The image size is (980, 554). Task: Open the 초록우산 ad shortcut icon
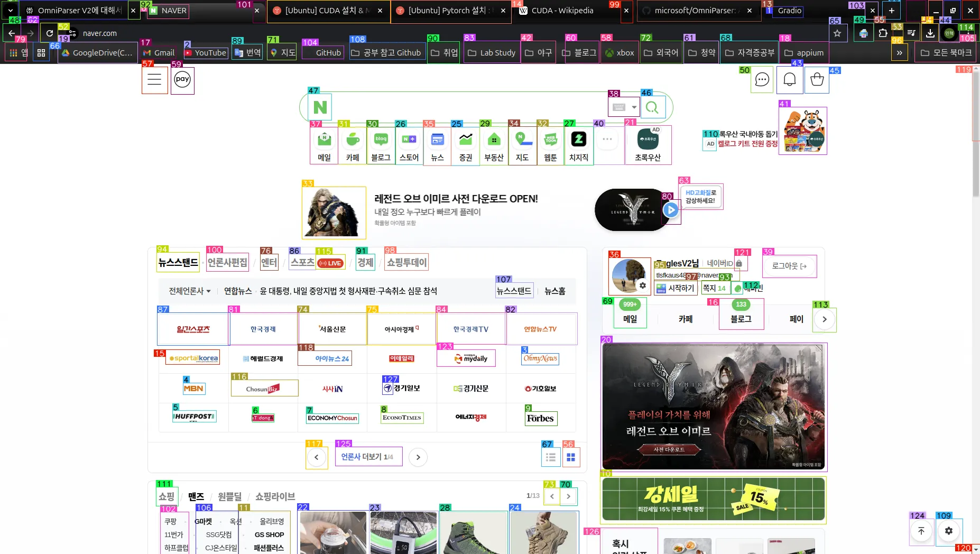[x=648, y=145]
